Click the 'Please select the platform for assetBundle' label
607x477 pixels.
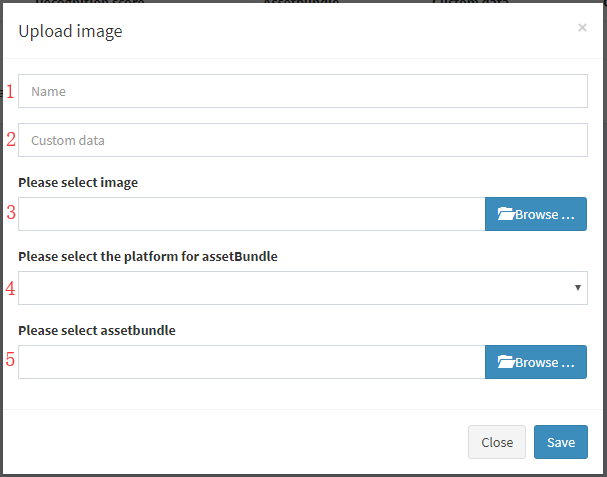click(148, 256)
